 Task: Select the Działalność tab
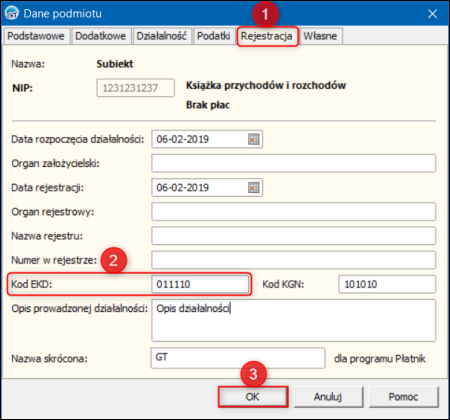tap(162, 36)
